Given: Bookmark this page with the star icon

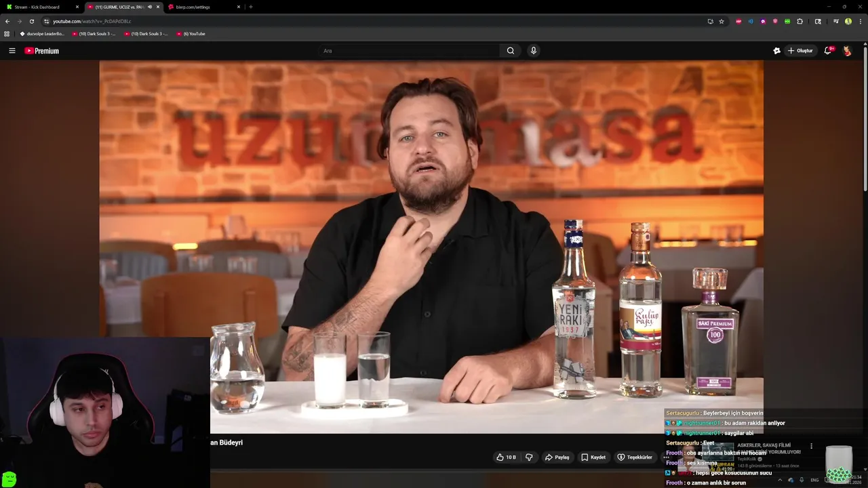Looking at the screenshot, I should coord(722,21).
